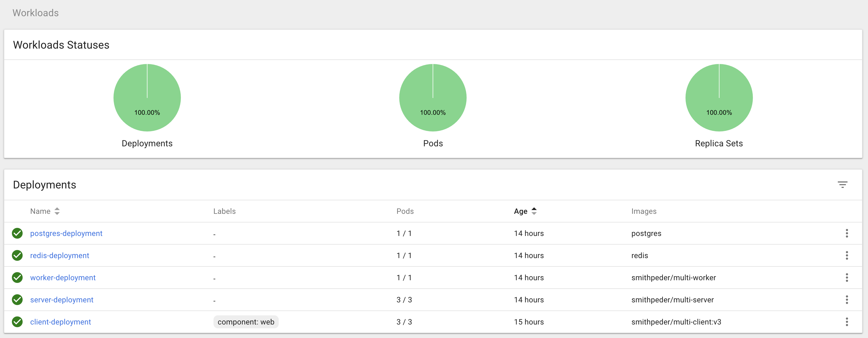
Task: Click the Replica Sets status pie chart
Action: (x=719, y=97)
